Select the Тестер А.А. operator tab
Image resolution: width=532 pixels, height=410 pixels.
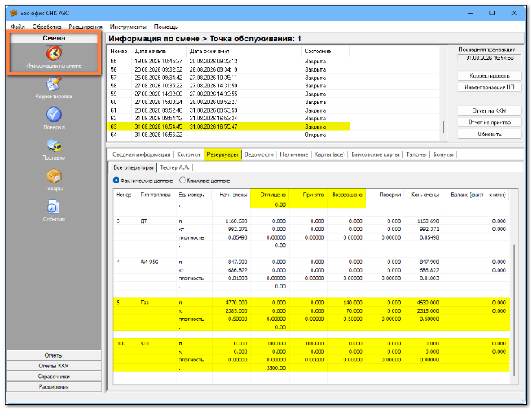point(175,167)
